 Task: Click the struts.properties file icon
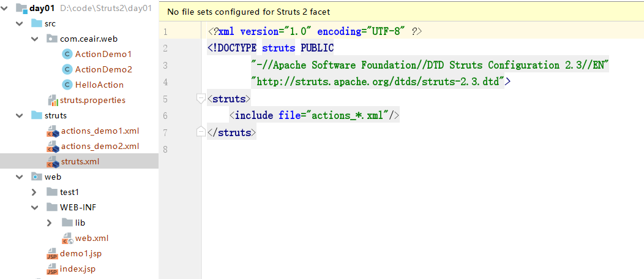53,101
